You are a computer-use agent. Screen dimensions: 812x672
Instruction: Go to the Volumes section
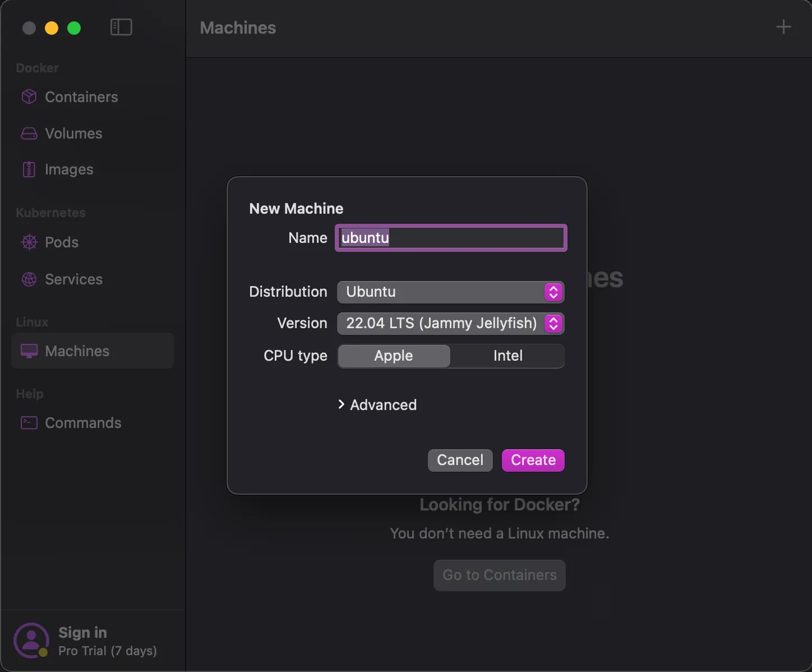click(93, 134)
